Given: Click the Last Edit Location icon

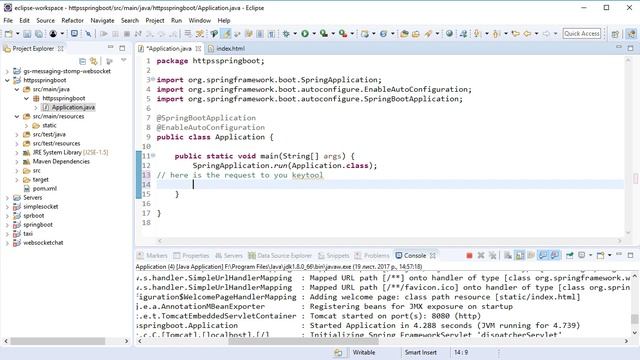Looking at the screenshot, I should coord(515,34).
